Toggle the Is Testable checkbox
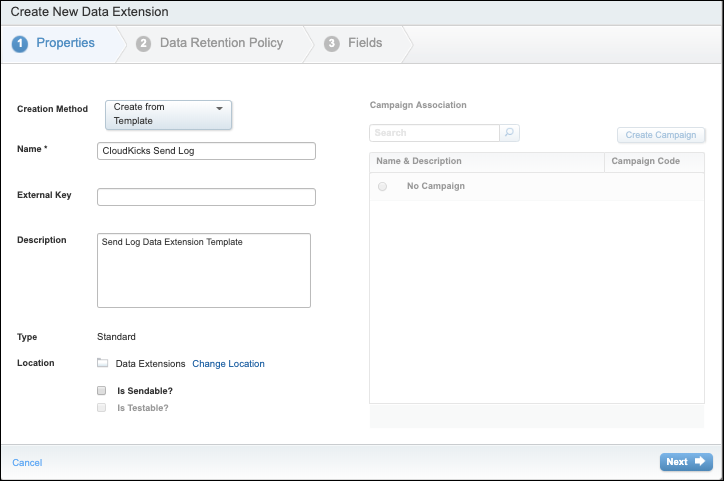This screenshot has width=724, height=481. pos(102,408)
